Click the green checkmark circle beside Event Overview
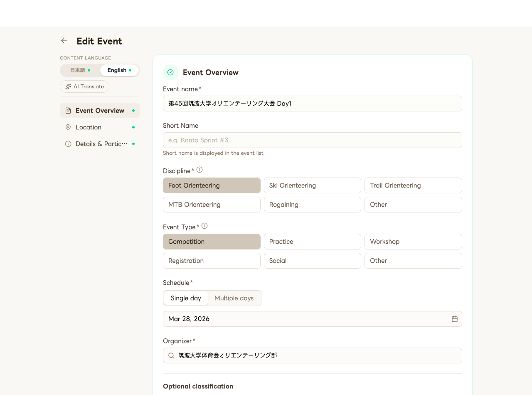532x395 pixels. 170,72
